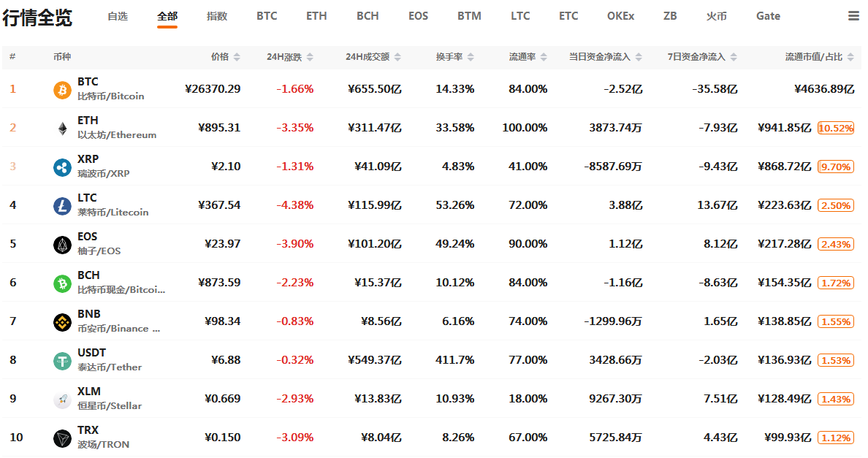Click the Binance BNB logo
The width and height of the screenshot is (868, 458).
pos(62,321)
